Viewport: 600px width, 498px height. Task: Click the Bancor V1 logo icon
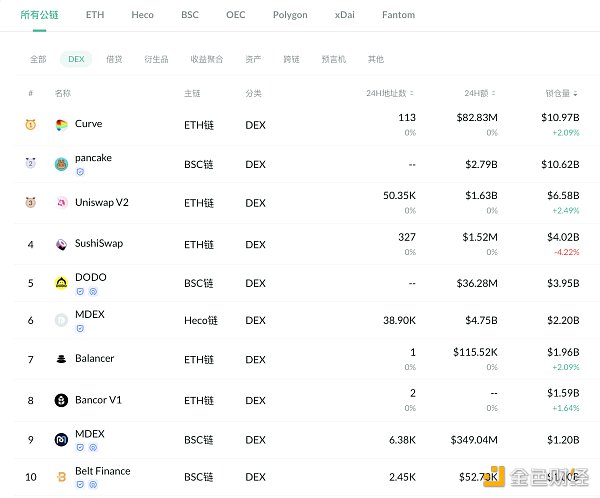pos(62,400)
